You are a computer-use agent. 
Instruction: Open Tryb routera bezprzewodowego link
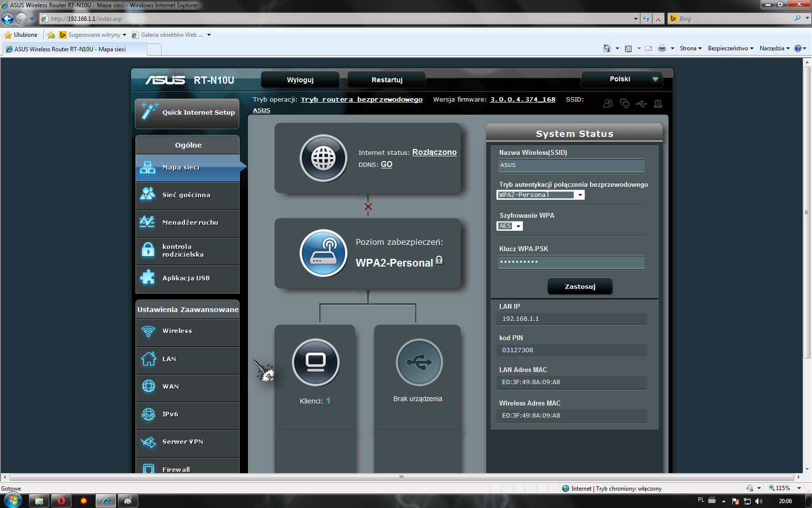[362, 100]
